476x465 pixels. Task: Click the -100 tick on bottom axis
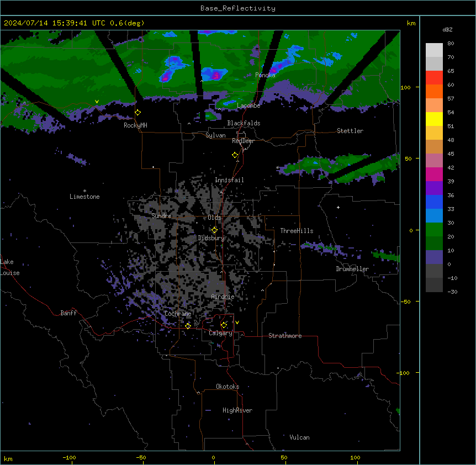(69, 457)
